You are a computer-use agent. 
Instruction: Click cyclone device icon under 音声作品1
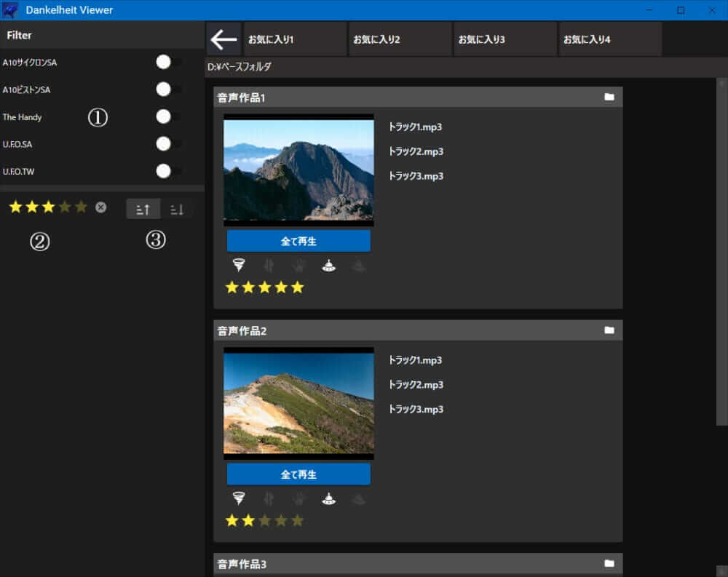pos(239,266)
